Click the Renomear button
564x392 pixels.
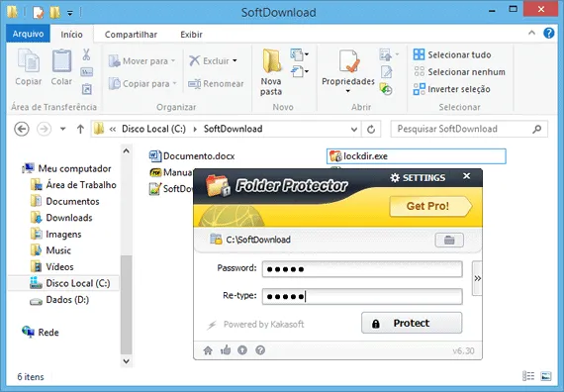coord(216,84)
